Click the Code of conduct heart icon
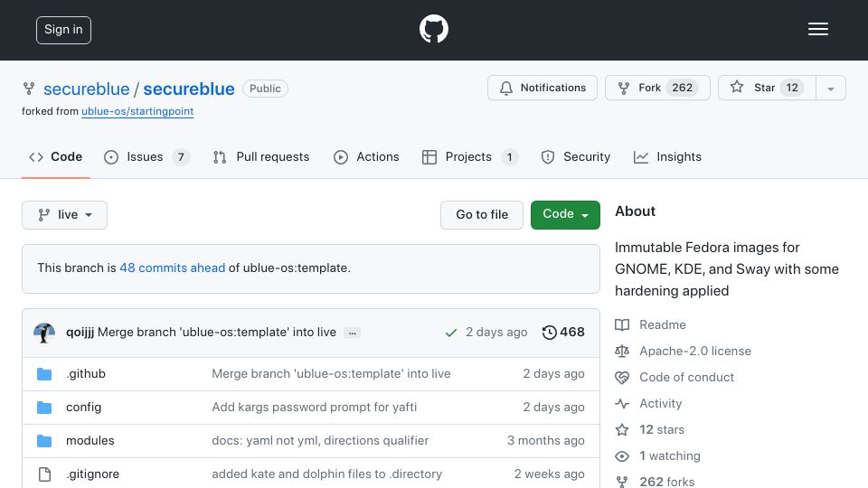The image size is (868, 488). [622, 378]
